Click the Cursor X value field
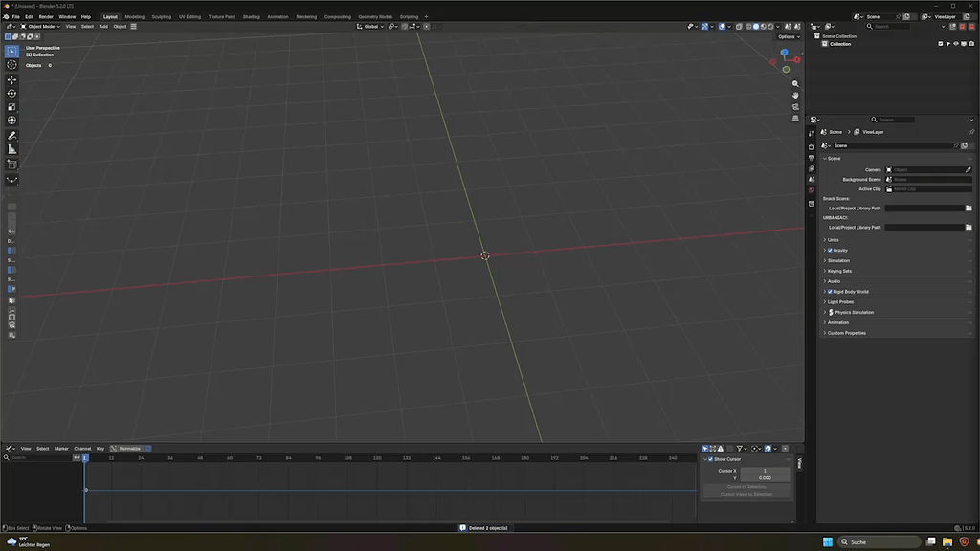980x551 pixels. click(765, 471)
